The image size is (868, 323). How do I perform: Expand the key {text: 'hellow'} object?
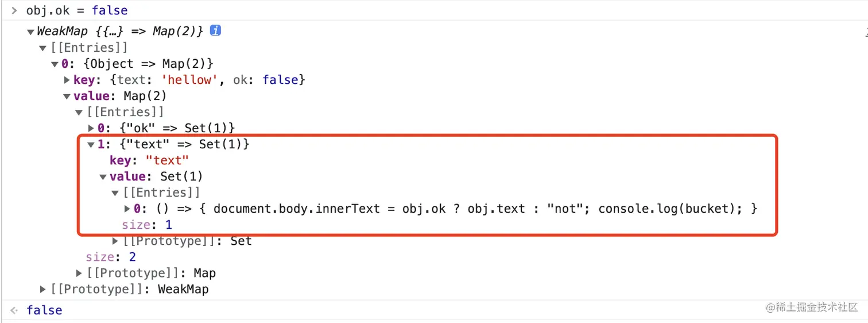[68, 80]
